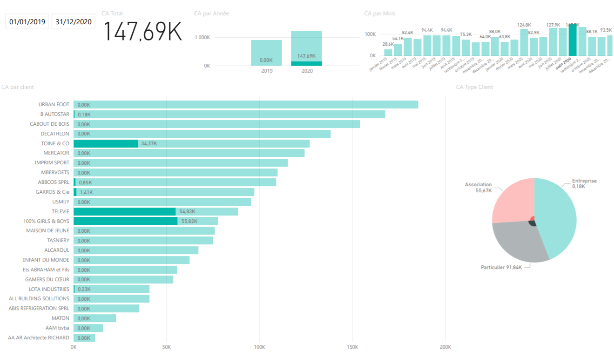Click the monthly bar labeled 124,8K
The image size is (614, 364).
524,43
